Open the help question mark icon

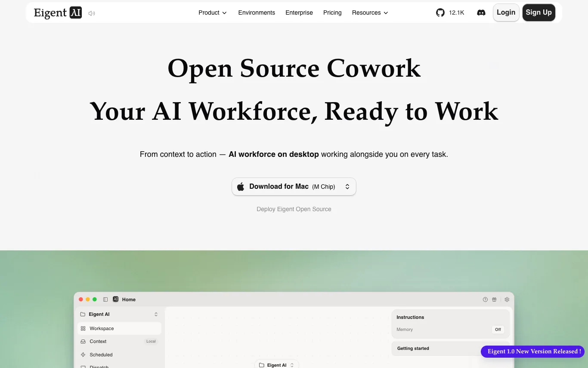(x=485, y=299)
